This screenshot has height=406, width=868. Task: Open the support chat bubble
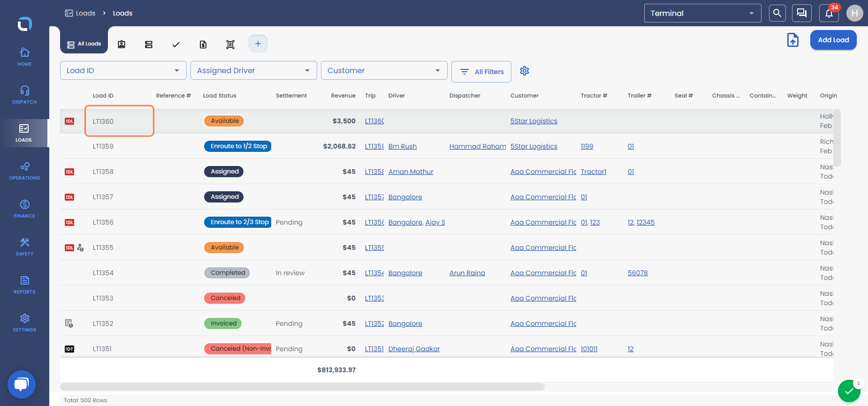22,384
